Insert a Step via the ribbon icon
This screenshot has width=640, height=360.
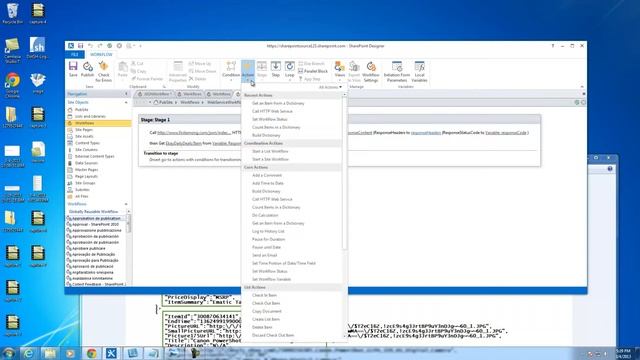pyautogui.click(x=276, y=69)
